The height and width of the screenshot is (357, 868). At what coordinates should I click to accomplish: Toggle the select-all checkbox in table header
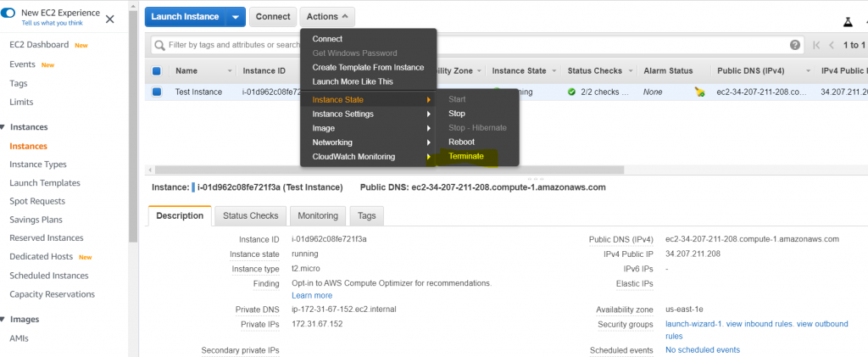tap(157, 71)
